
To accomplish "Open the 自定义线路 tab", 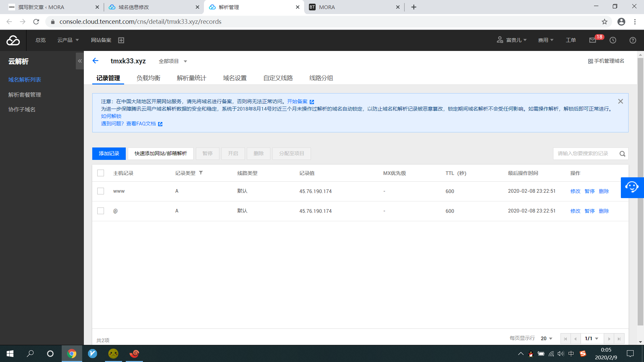I will coord(278,78).
